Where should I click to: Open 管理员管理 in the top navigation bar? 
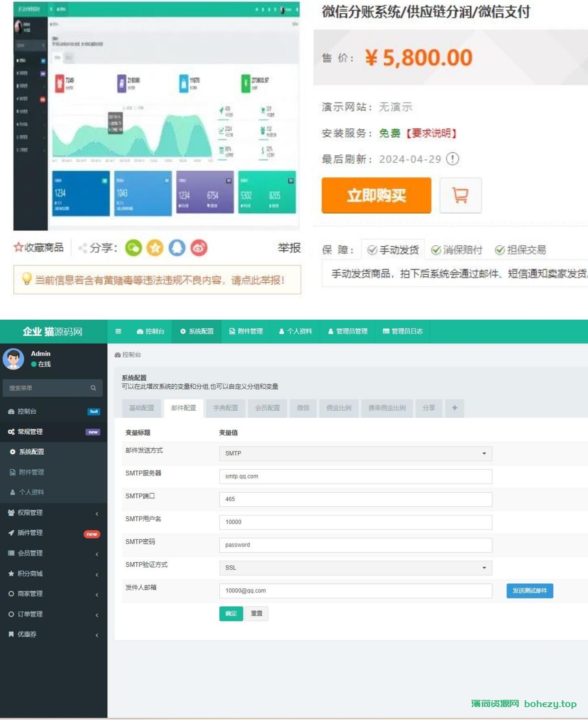click(x=348, y=331)
